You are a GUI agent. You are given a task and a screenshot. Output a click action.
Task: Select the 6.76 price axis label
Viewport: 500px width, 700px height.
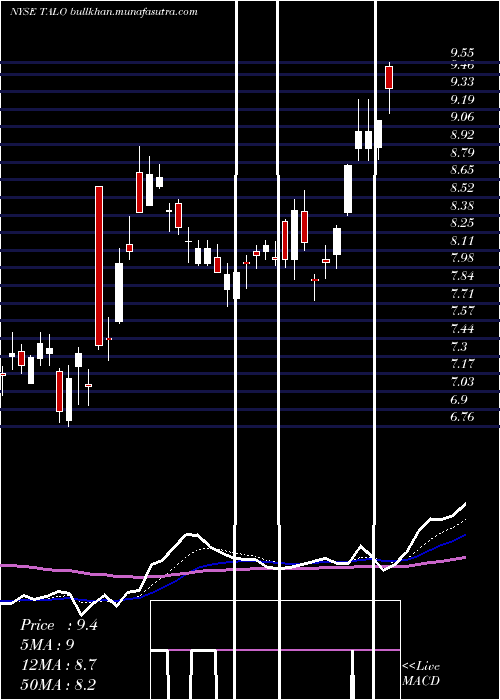coord(462,418)
